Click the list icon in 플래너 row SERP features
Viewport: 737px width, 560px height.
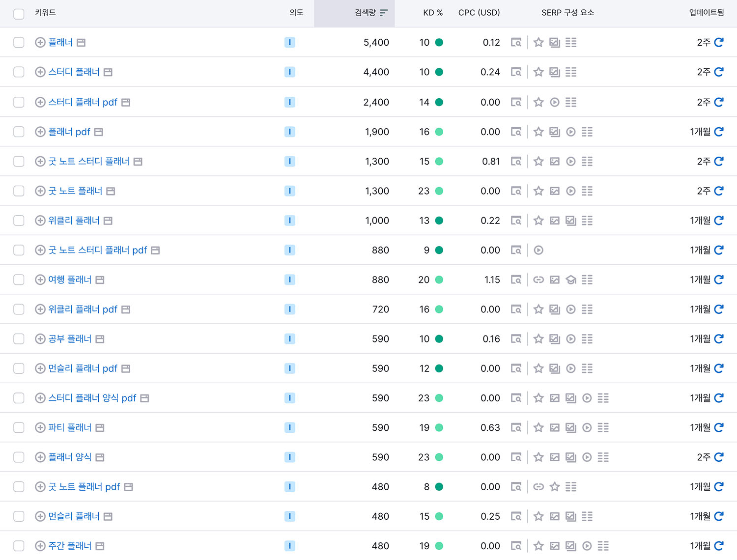coord(571,42)
